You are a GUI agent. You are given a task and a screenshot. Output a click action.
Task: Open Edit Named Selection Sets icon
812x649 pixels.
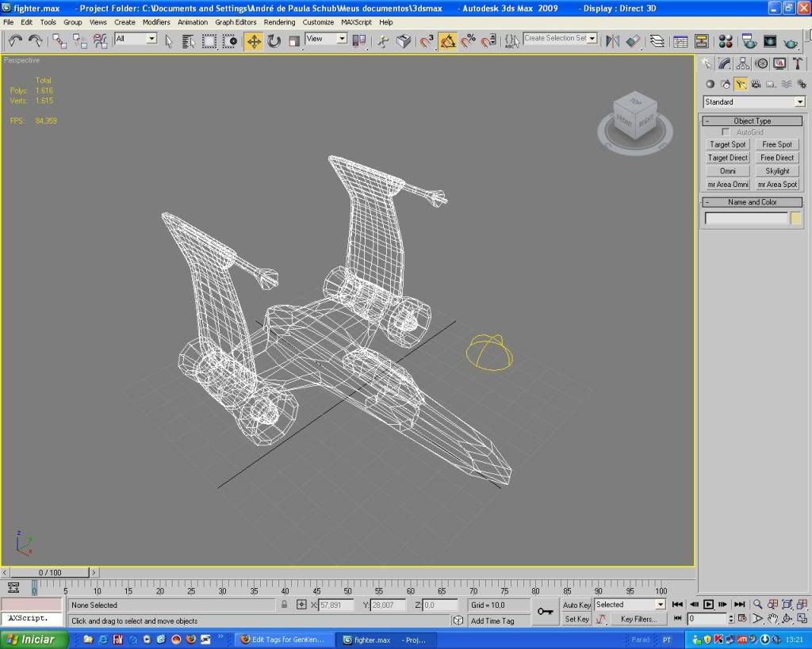511,41
